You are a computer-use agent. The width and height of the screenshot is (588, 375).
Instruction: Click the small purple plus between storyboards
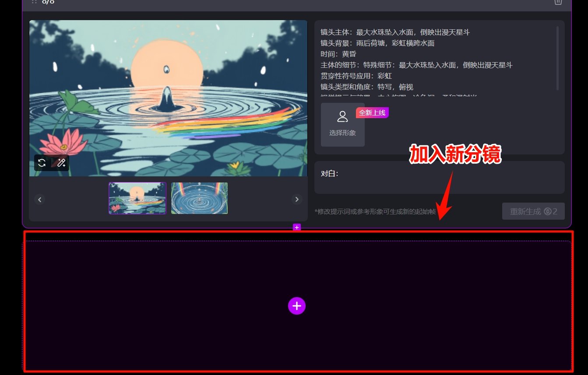(297, 228)
